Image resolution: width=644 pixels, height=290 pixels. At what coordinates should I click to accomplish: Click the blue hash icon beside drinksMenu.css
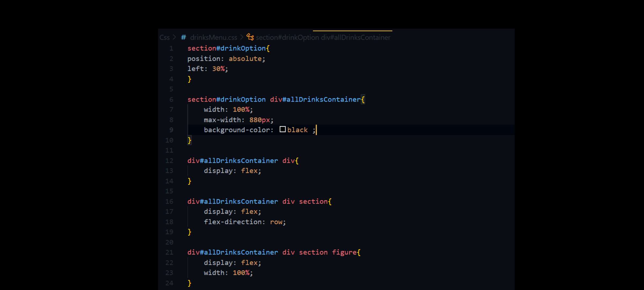[x=183, y=37]
